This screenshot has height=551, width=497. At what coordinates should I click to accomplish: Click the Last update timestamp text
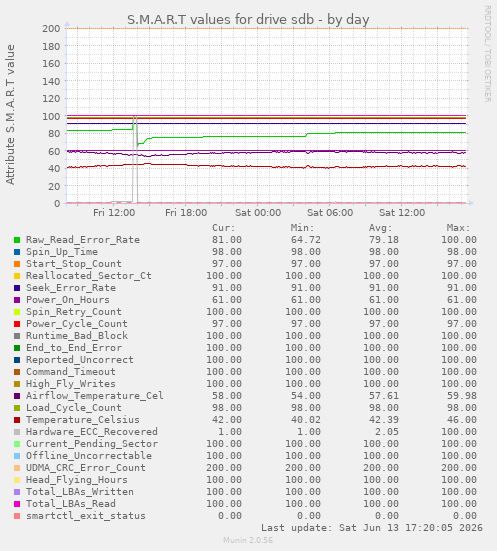(x=372, y=528)
